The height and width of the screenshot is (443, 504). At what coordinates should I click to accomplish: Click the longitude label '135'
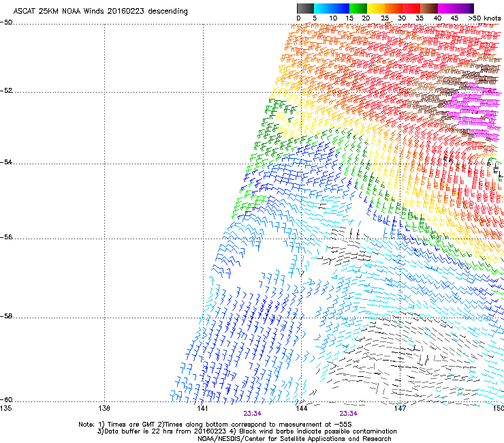tap(5, 408)
